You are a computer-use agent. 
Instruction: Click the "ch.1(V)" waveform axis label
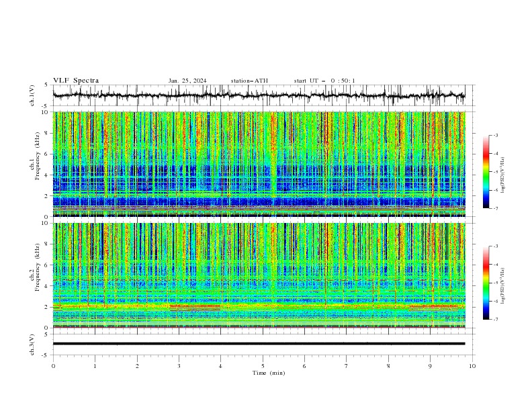32,95
